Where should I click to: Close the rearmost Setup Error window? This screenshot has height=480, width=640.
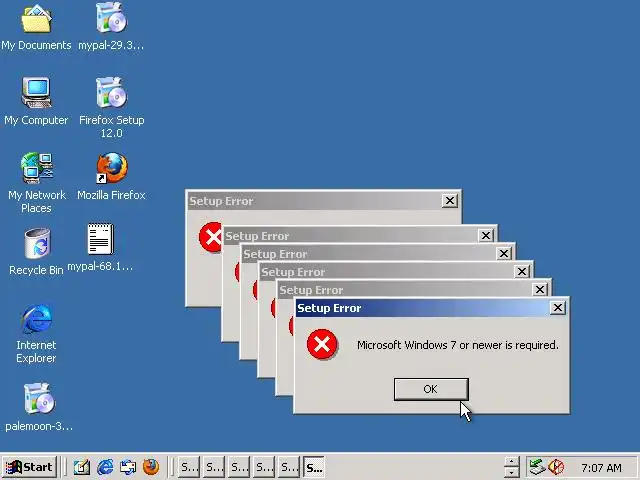(x=449, y=200)
